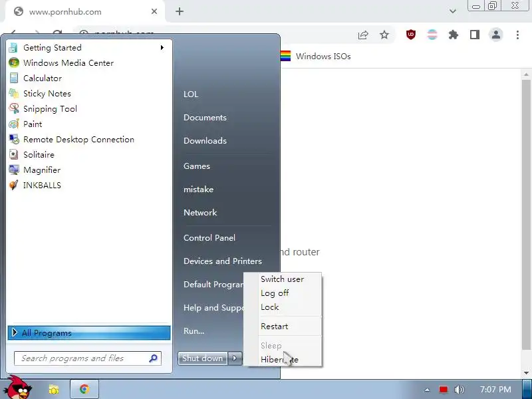The image size is (532, 399).
Task: Open the tab search dropdown chevron
Action: tap(453, 11)
